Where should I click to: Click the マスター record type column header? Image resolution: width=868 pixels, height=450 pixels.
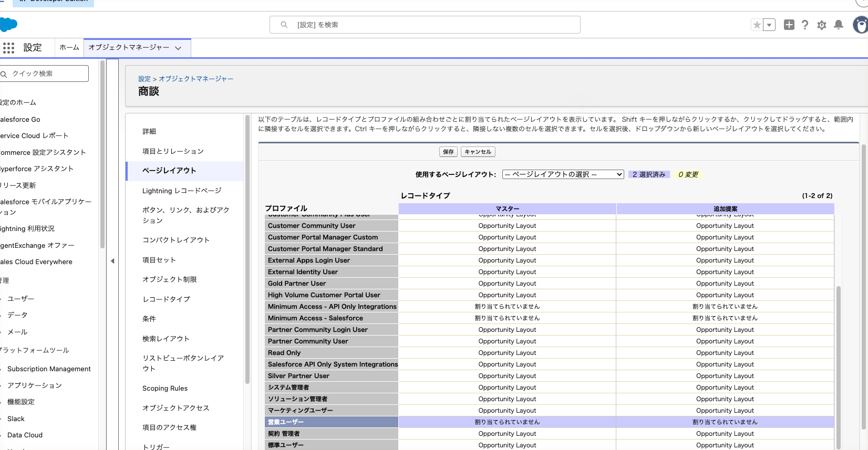point(507,209)
